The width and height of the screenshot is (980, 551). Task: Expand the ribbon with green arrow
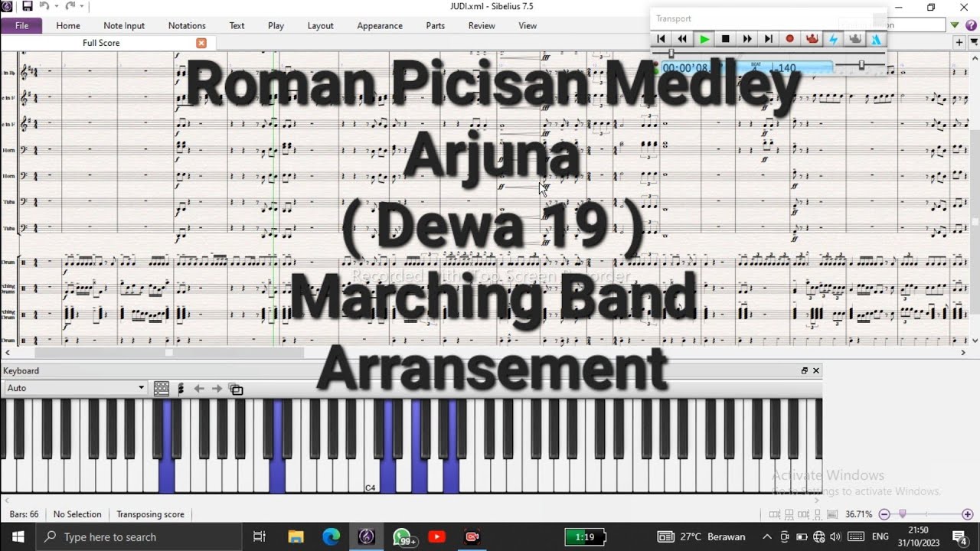click(955, 25)
